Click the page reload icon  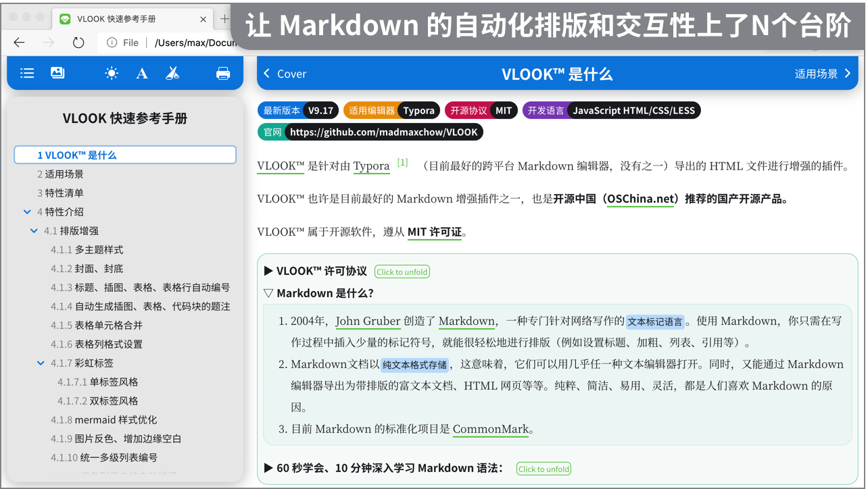coord(78,42)
